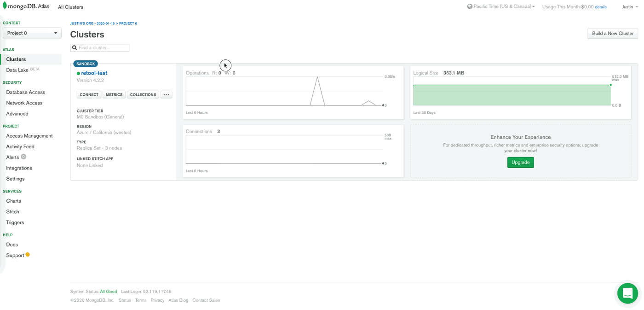This screenshot has height=310, width=644.
Task: Open the green chat support bubble
Action: point(627,293)
